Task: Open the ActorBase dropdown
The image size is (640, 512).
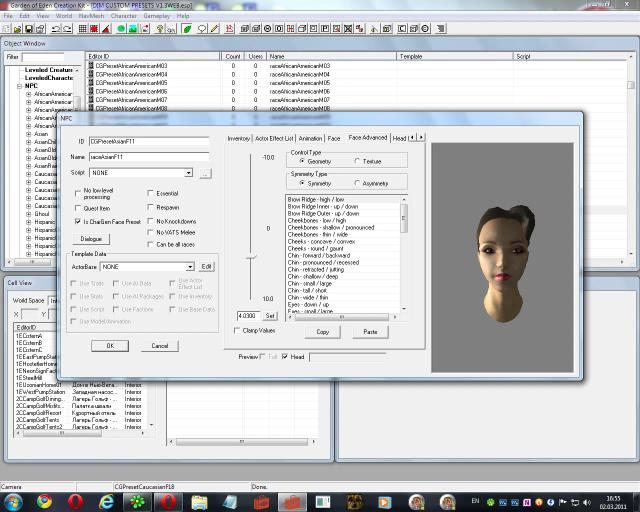Action: point(190,267)
